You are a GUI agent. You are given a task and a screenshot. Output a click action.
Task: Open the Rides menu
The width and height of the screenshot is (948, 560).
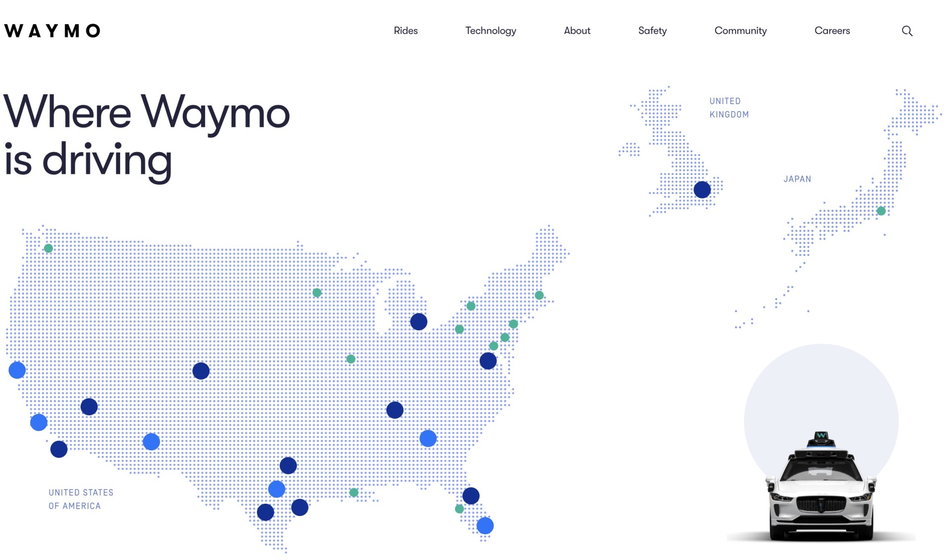(x=405, y=31)
